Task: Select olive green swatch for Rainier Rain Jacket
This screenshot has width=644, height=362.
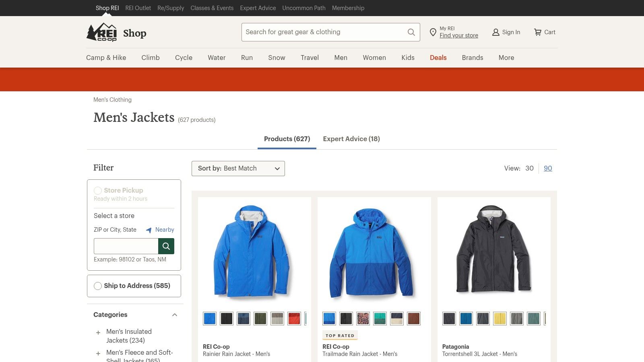Action: tap(260, 319)
